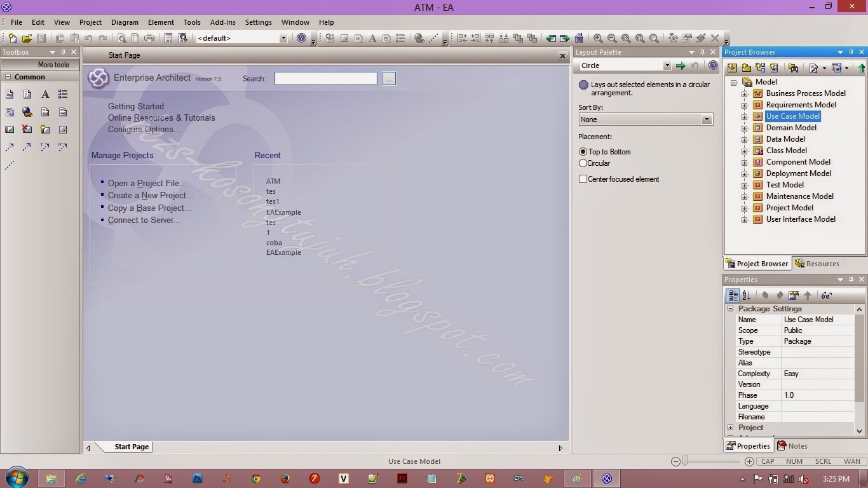Click the green Forward arrow in toolbar
This screenshot has height=488, width=868.
point(564,38)
